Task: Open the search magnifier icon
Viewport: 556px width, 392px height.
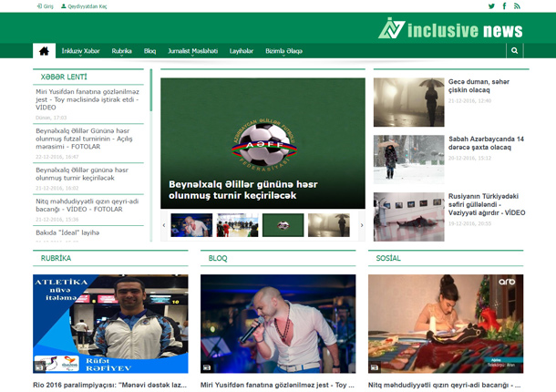Action: (x=515, y=51)
